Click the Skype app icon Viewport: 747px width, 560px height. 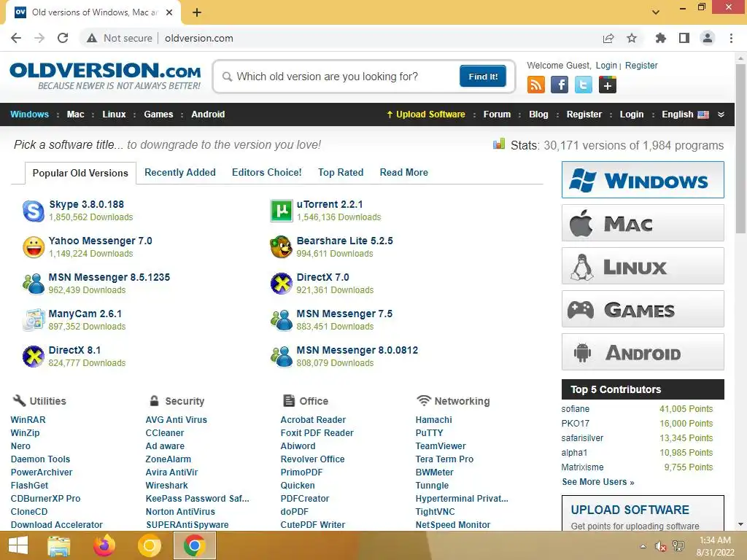[34, 211]
